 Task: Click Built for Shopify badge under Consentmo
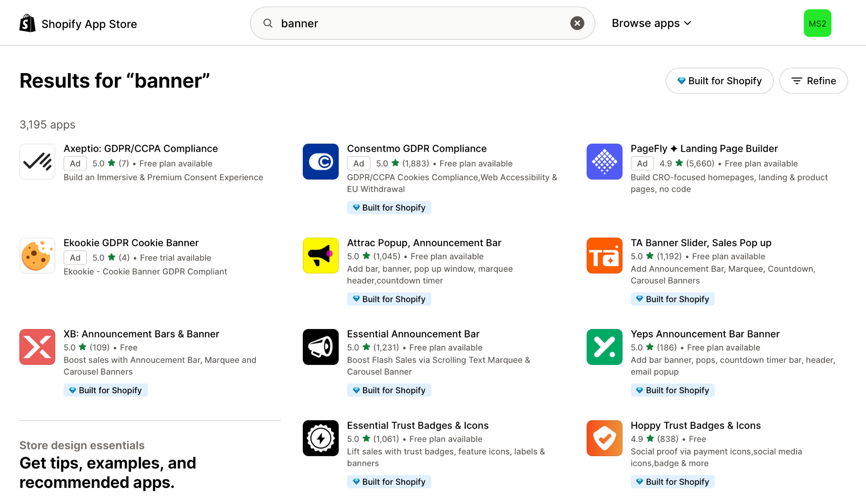coord(389,208)
